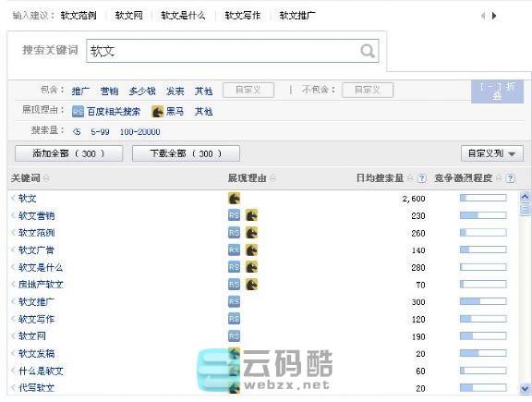The image size is (532, 402).
Task: Select suggestion 软文推广
Action: pos(297,16)
